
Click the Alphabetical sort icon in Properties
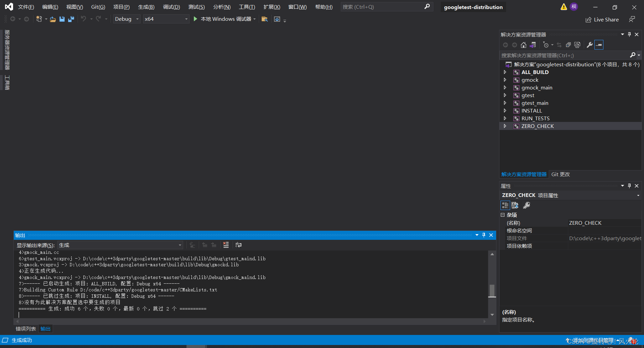(x=515, y=205)
